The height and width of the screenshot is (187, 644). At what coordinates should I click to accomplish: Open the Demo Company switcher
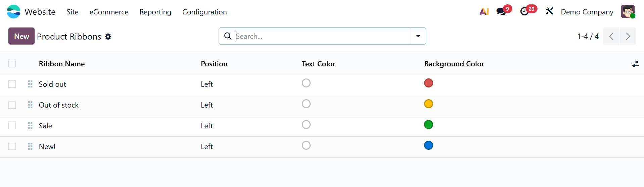(587, 12)
